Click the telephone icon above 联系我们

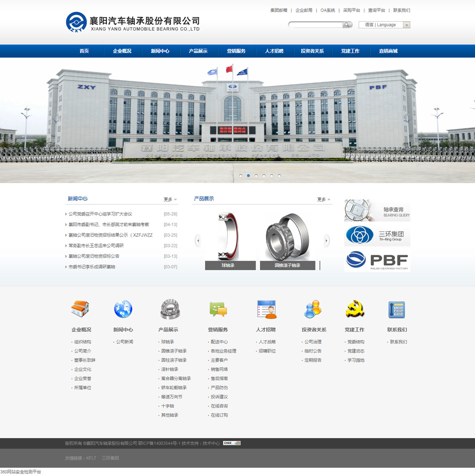[x=397, y=309]
